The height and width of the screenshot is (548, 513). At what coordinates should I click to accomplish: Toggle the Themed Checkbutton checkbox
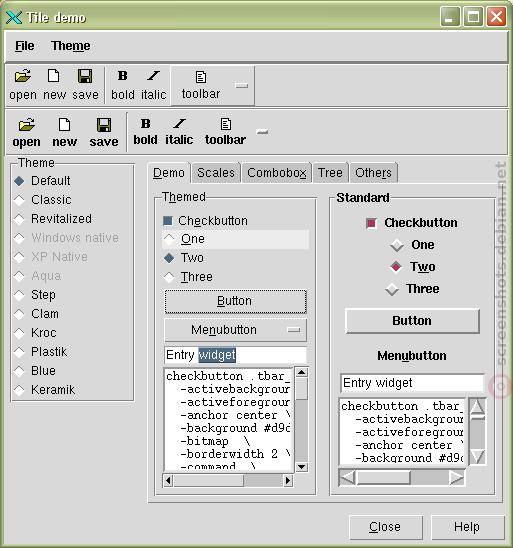(x=168, y=221)
